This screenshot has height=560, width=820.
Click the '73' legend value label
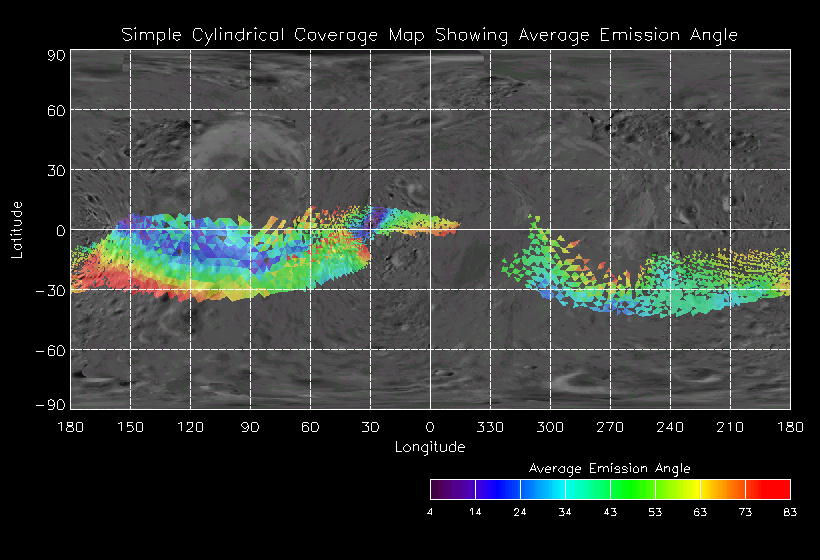click(x=745, y=512)
